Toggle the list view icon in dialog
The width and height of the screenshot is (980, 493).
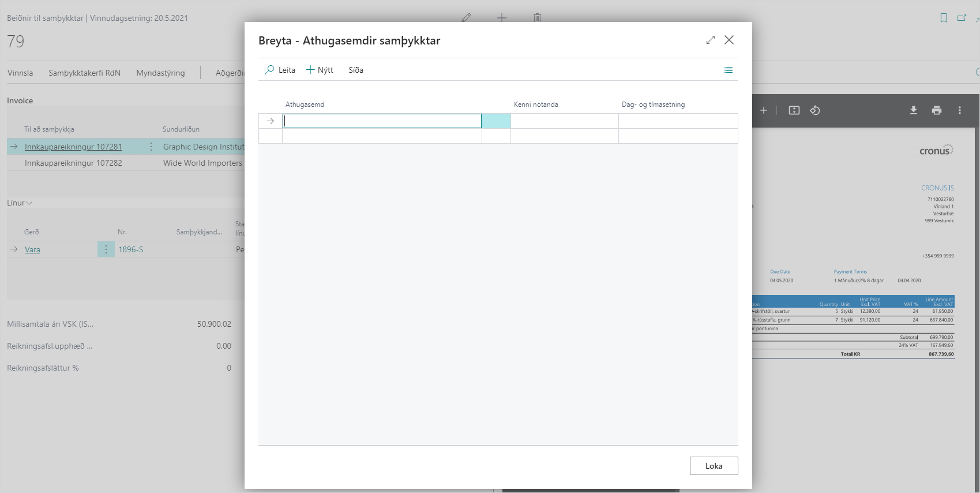[728, 70]
